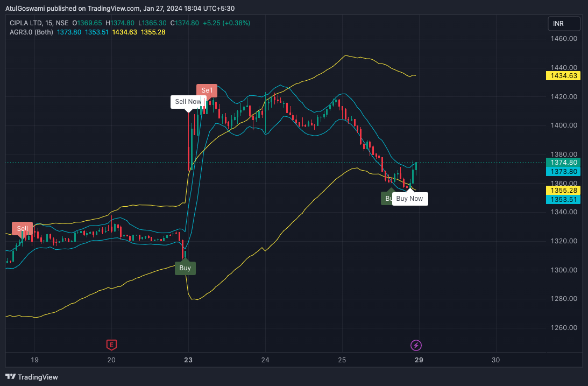588x386 pixels.
Task: Click the 1355.28 yellow price label
Action: (563, 190)
